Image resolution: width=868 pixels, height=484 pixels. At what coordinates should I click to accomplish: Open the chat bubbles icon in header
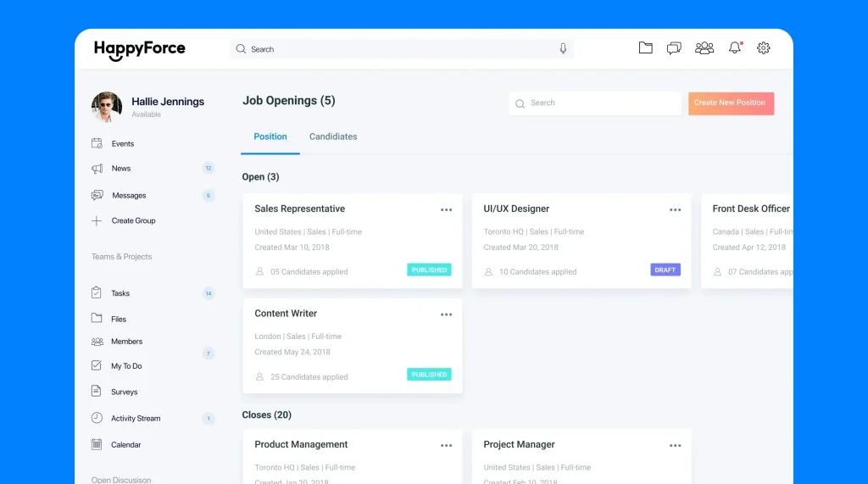coord(674,48)
